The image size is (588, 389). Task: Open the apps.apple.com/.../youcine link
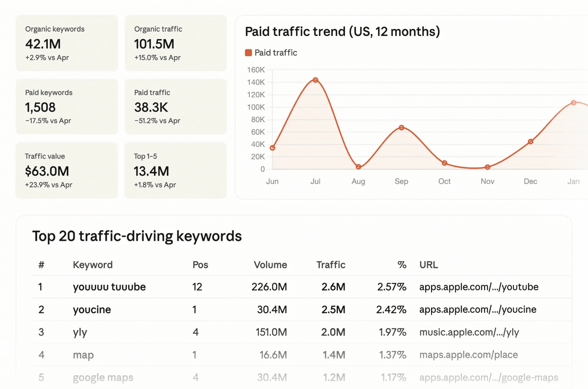pyautogui.click(x=478, y=310)
